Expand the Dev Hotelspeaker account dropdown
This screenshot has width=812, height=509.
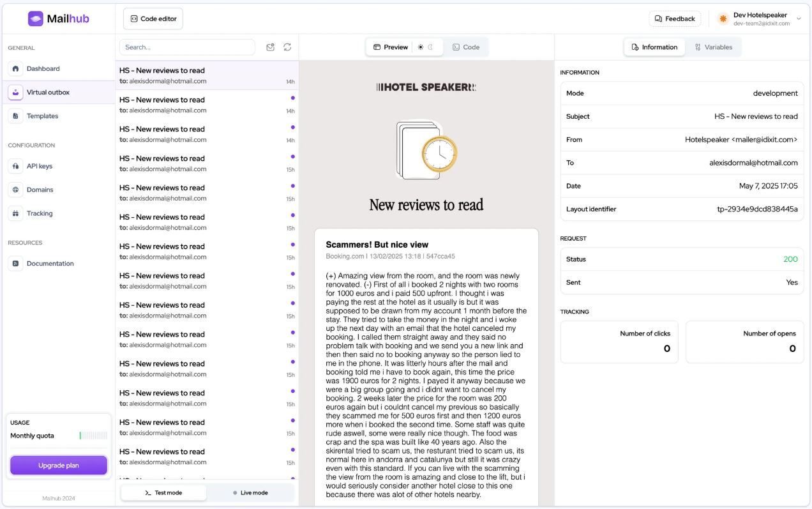point(799,19)
